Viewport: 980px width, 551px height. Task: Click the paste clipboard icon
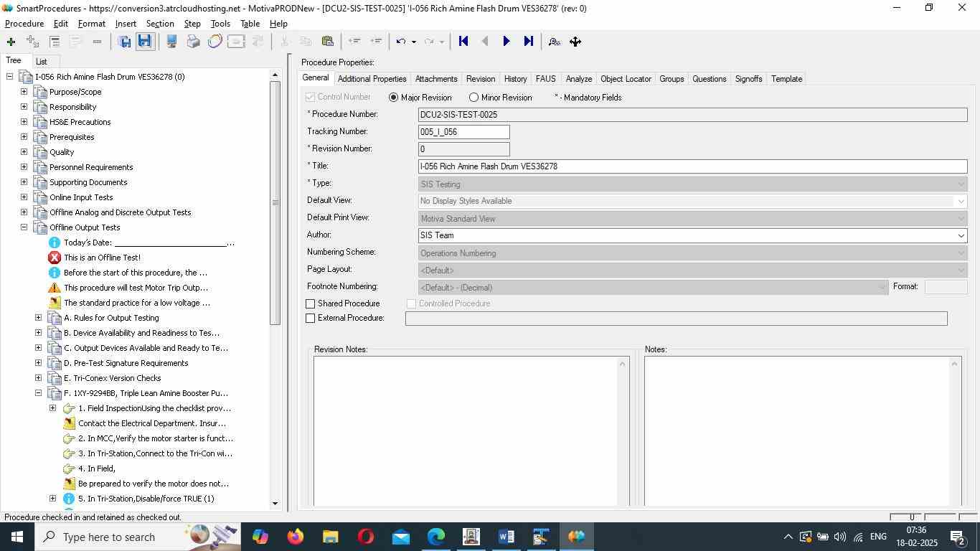[x=327, y=42]
